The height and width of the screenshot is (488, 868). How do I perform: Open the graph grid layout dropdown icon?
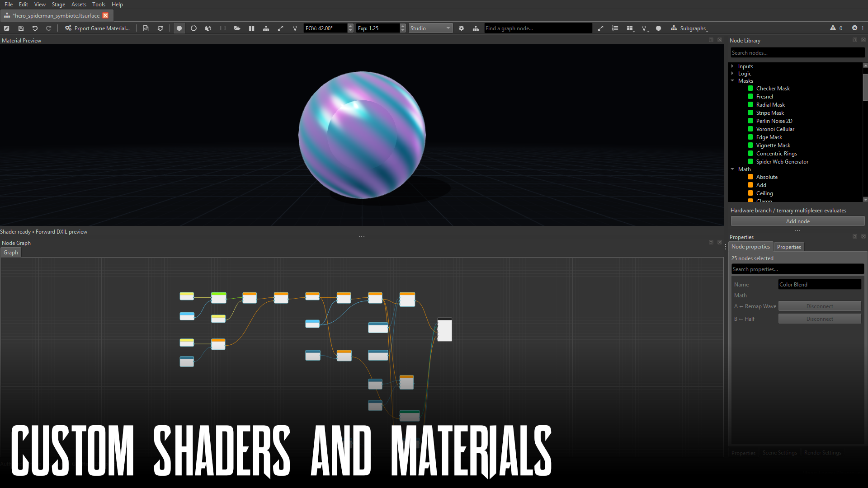630,28
